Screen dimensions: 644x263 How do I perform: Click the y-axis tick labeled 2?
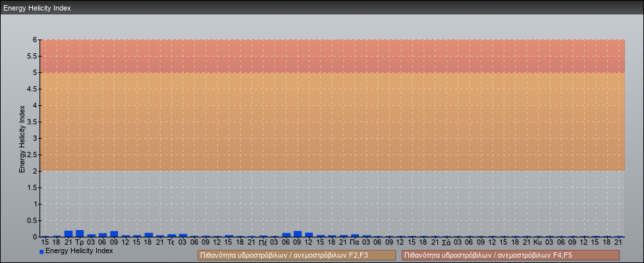coord(34,171)
